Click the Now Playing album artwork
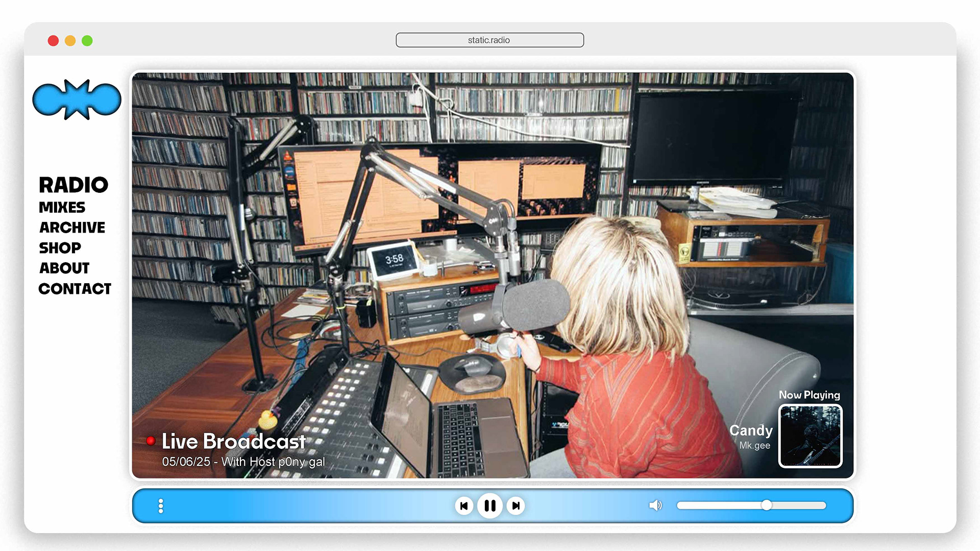Viewport: 980px width, 551px height. [810, 436]
